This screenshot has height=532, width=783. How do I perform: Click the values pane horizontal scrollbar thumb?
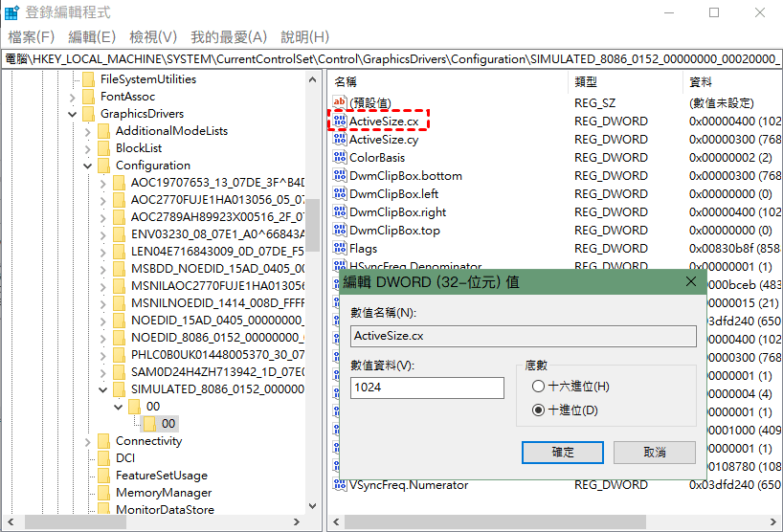495,522
